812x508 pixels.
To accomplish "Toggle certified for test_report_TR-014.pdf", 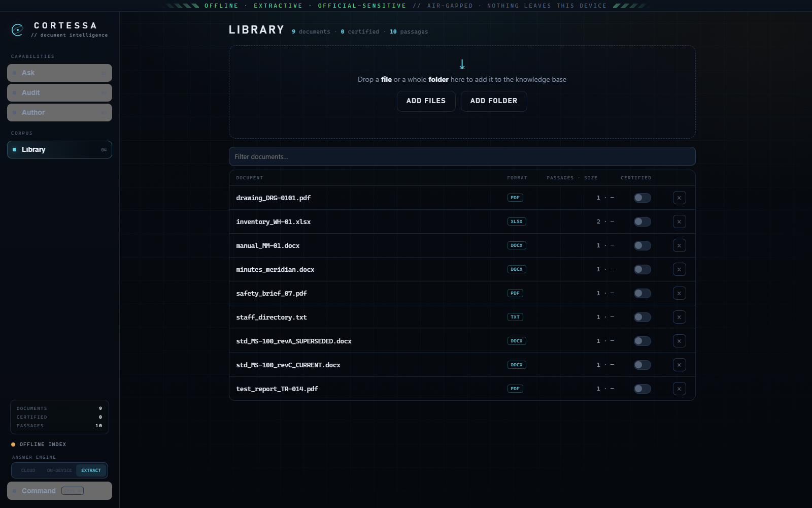I will [642, 389].
